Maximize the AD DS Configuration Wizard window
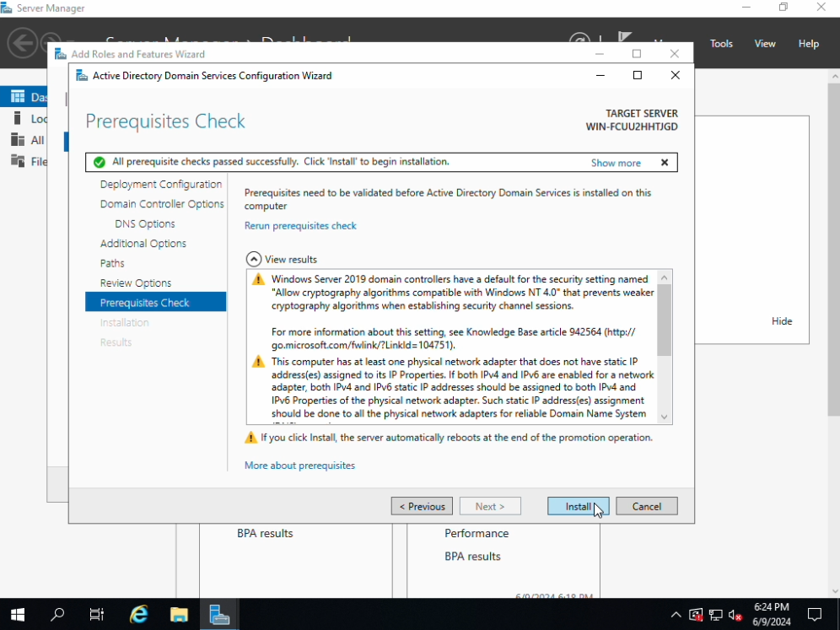 (638, 76)
